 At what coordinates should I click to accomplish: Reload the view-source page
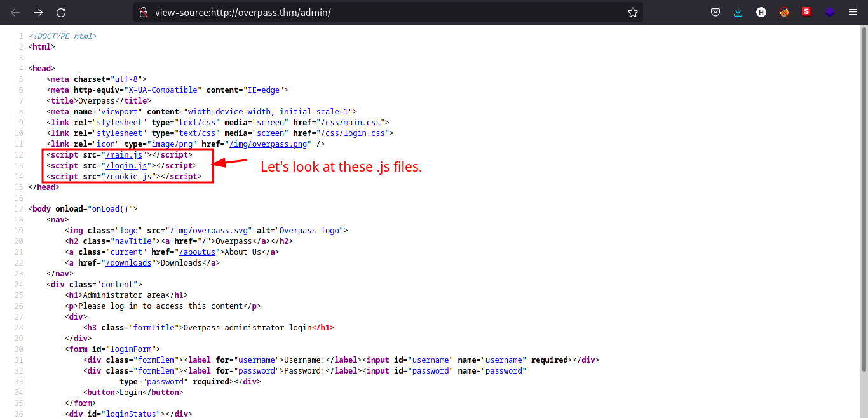(x=60, y=12)
